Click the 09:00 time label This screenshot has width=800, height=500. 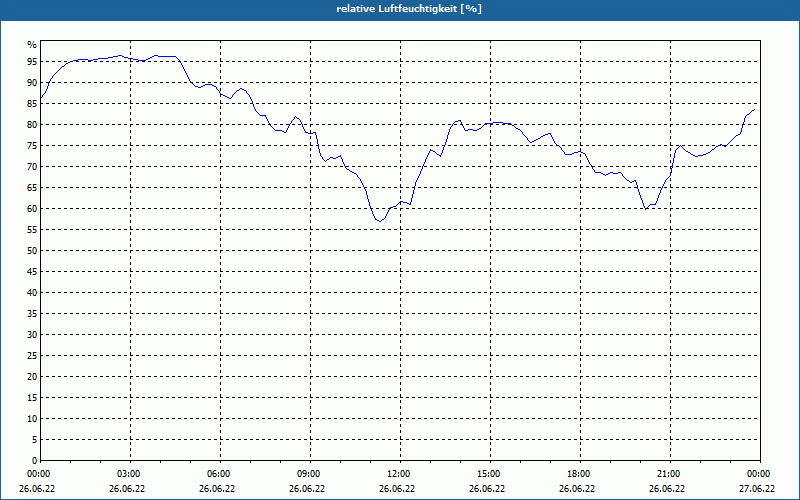click(310, 474)
